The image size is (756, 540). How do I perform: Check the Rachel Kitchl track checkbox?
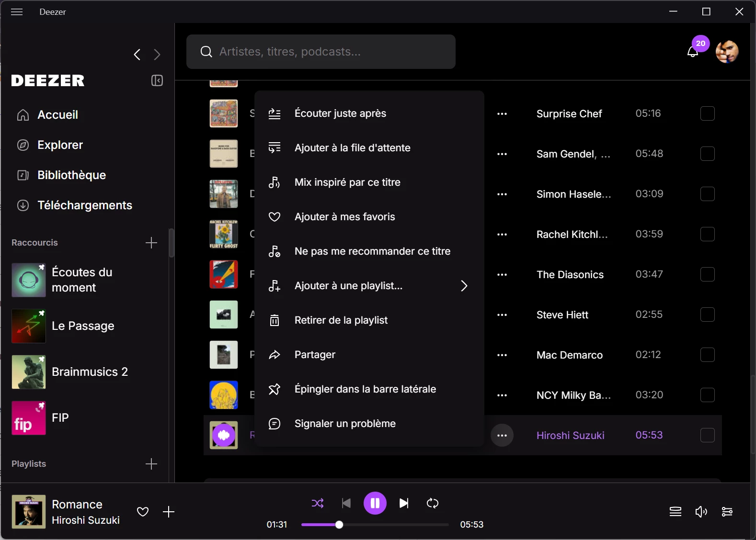[x=708, y=234]
